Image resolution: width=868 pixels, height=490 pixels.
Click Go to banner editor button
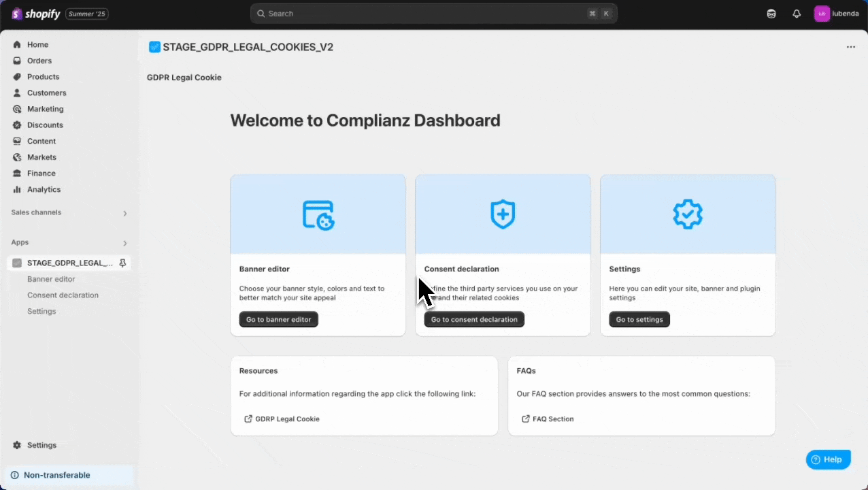point(279,319)
